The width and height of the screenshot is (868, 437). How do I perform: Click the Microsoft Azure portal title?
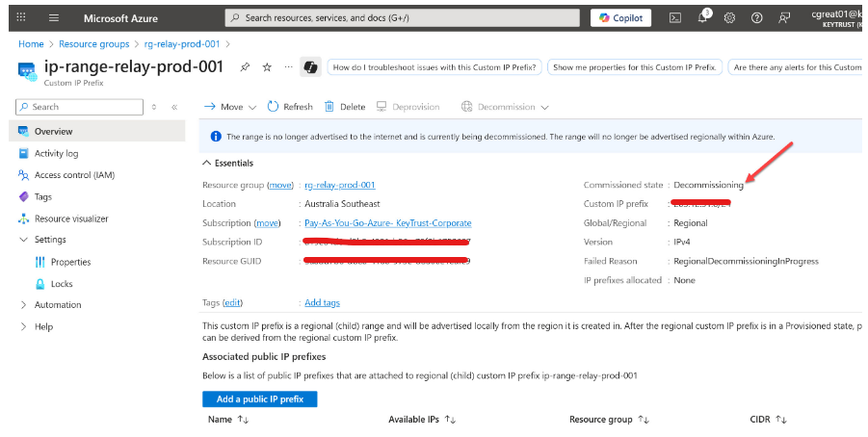[120, 18]
